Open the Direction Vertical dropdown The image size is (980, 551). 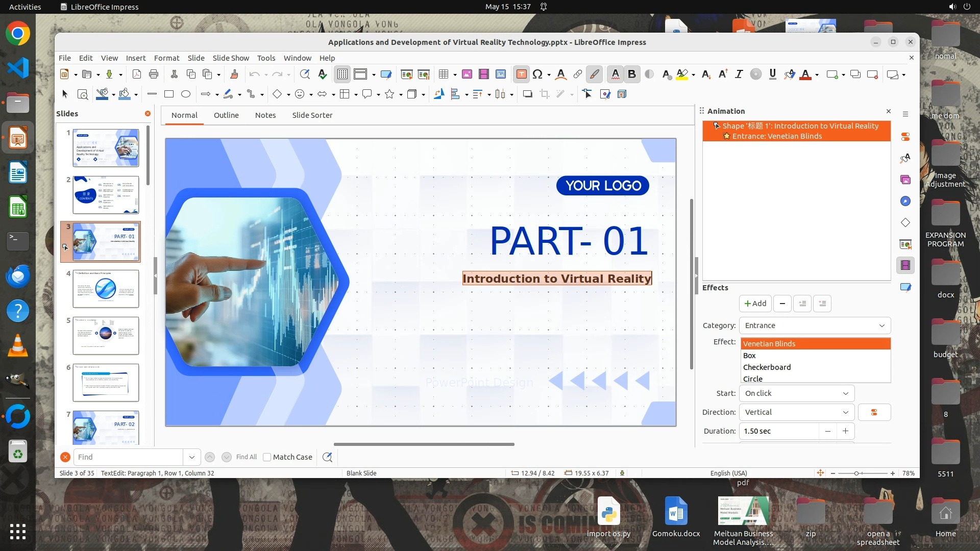(796, 412)
